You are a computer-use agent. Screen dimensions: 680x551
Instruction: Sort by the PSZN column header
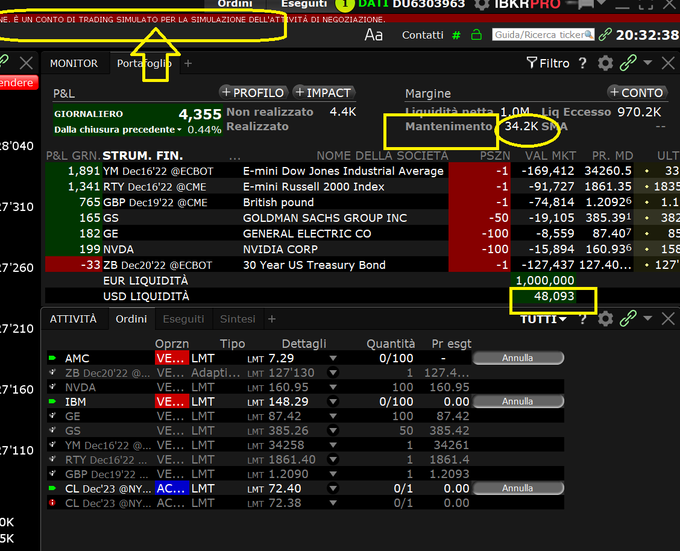495,156
